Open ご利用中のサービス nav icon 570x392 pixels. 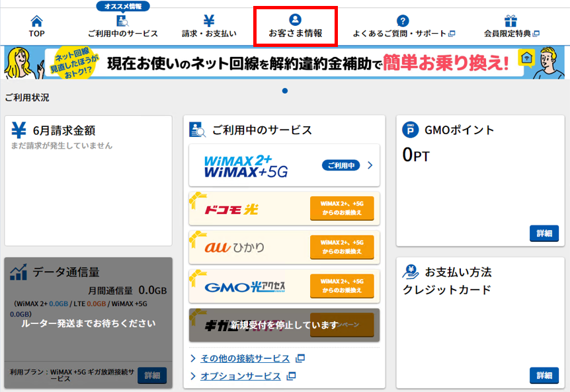tap(122, 20)
